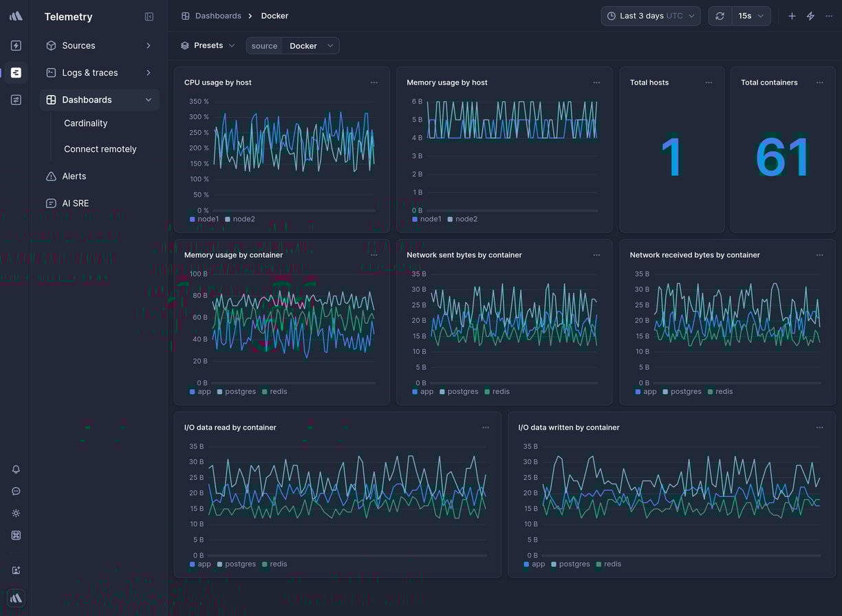
Task: Open options menu on CPU usage chart
Action: 374,82
